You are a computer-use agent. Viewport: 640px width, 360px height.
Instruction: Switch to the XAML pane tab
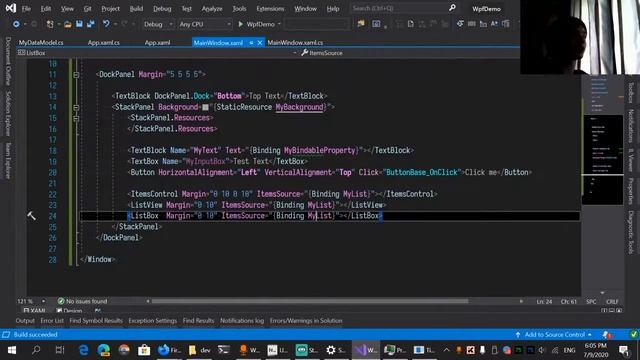(x=34, y=311)
